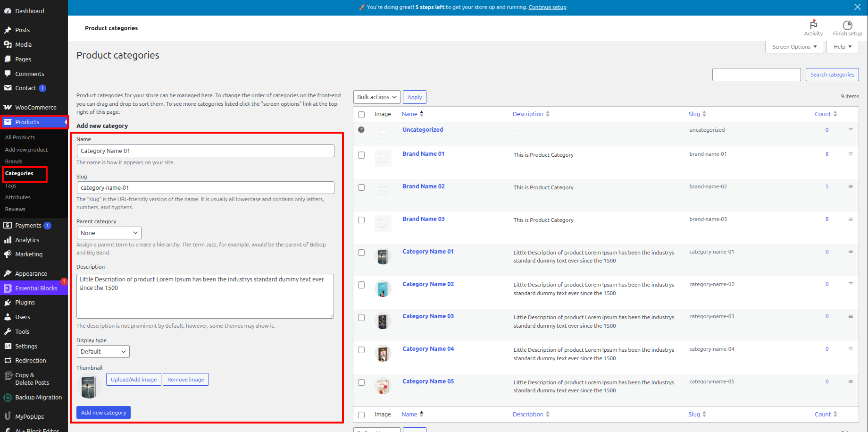Click drag handle for Brand Name 01 row
The height and width of the screenshot is (432, 868).
coord(851,154)
